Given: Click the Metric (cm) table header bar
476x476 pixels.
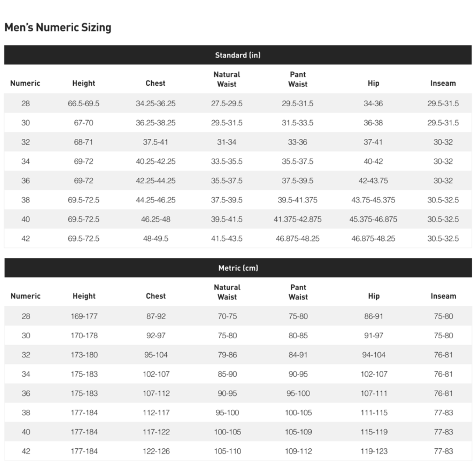Looking at the screenshot, I should pos(238,268).
